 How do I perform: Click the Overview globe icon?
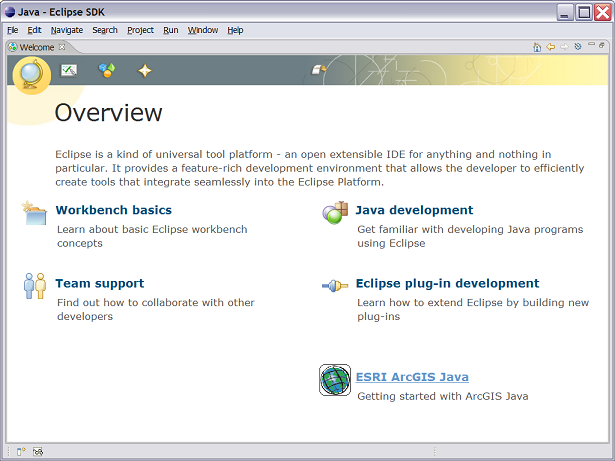coord(31,75)
